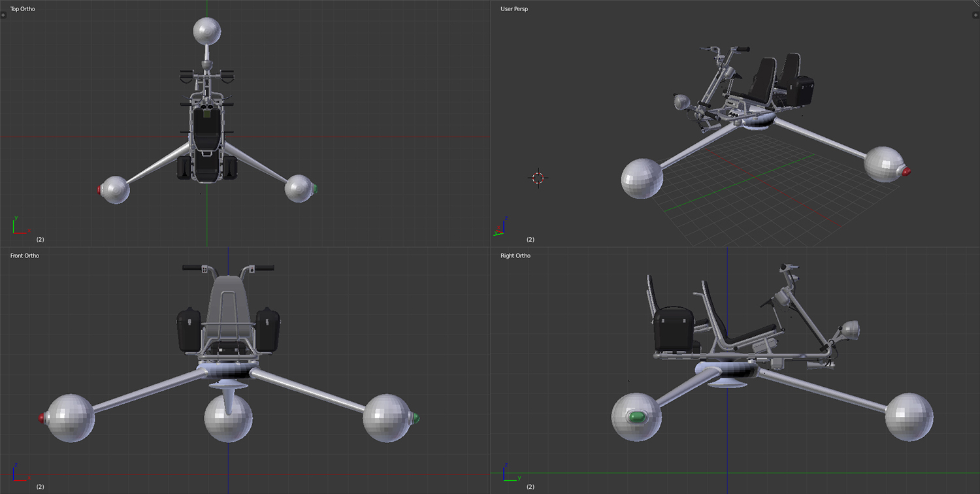980x494 pixels.
Task: Click the Top Ortho viewport label
Action: 23,9
